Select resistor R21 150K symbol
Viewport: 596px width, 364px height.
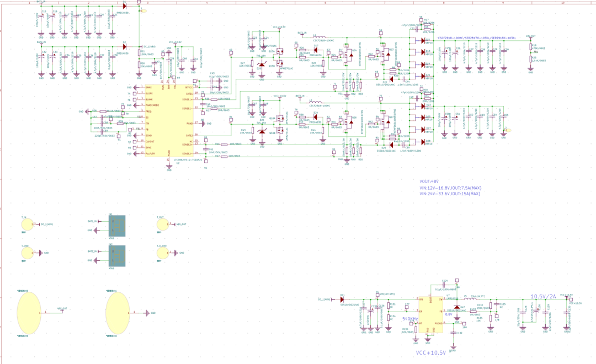pos(139,53)
